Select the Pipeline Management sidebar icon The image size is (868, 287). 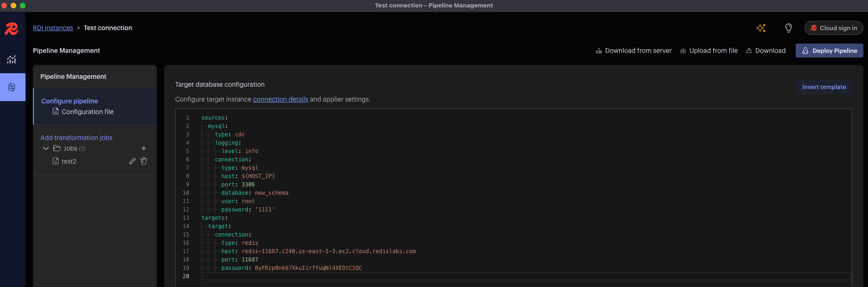pyautogui.click(x=12, y=87)
